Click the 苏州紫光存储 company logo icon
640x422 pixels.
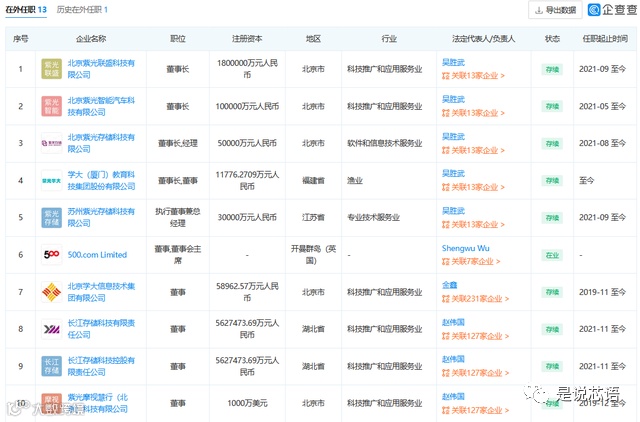51,218
